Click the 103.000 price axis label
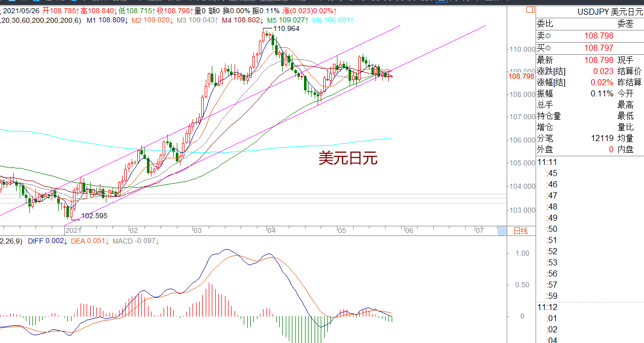The height and width of the screenshot is (343, 644). pyautogui.click(x=522, y=210)
